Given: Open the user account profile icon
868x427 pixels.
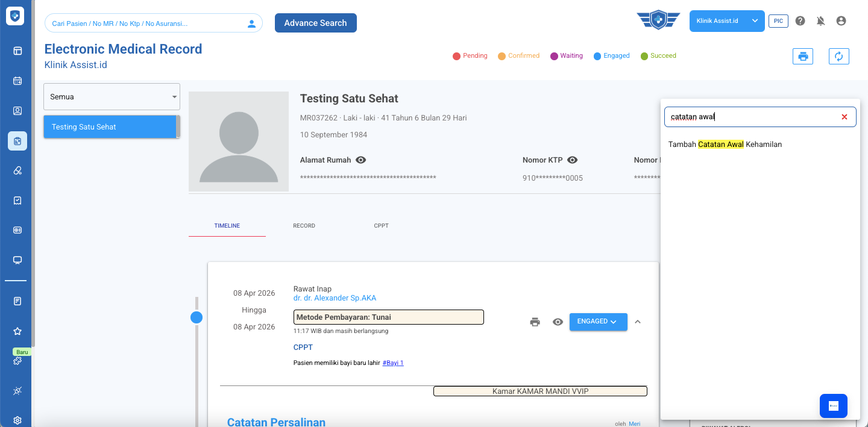Looking at the screenshot, I should click(x=841, y=21).
